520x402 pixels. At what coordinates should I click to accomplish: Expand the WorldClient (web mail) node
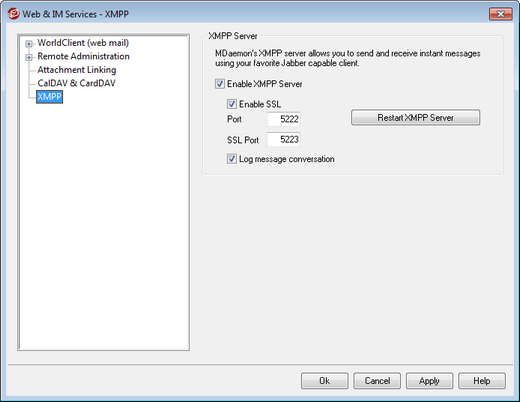[x=29, y=44]
